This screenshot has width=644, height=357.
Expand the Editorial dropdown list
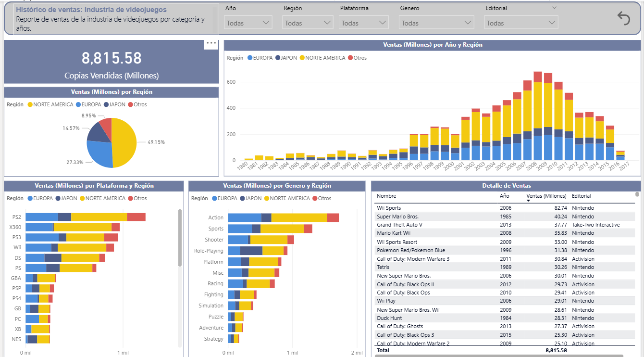pyautogui.click(x=521, y=23)
